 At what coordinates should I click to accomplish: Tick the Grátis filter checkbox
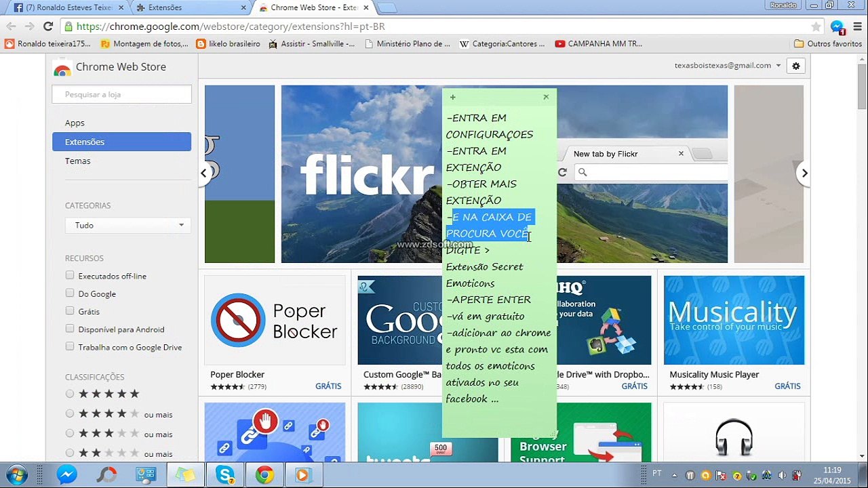point(70,311)
